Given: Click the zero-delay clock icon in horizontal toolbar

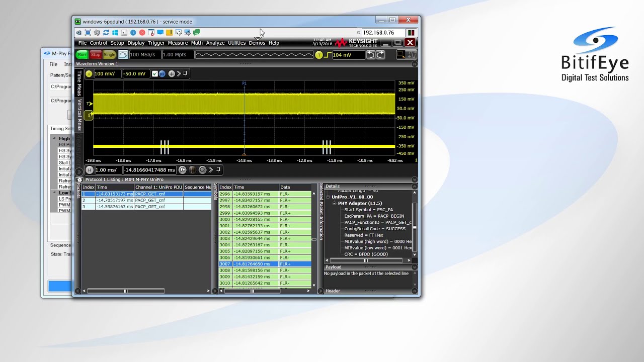Looking at the screenshot, I should 183,170.
